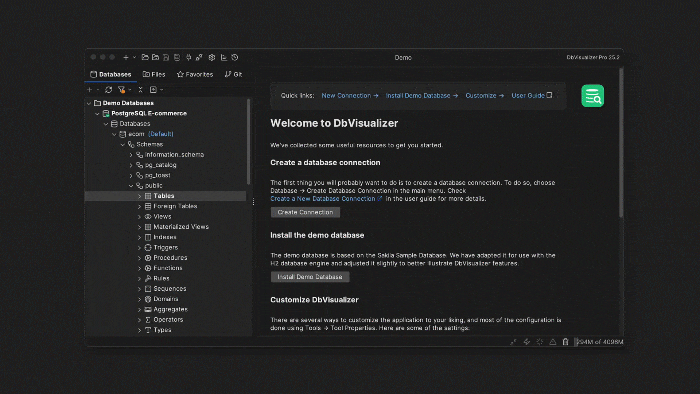
Task: Click the trash garbage-collect icon in status bar
Action: 565,342
